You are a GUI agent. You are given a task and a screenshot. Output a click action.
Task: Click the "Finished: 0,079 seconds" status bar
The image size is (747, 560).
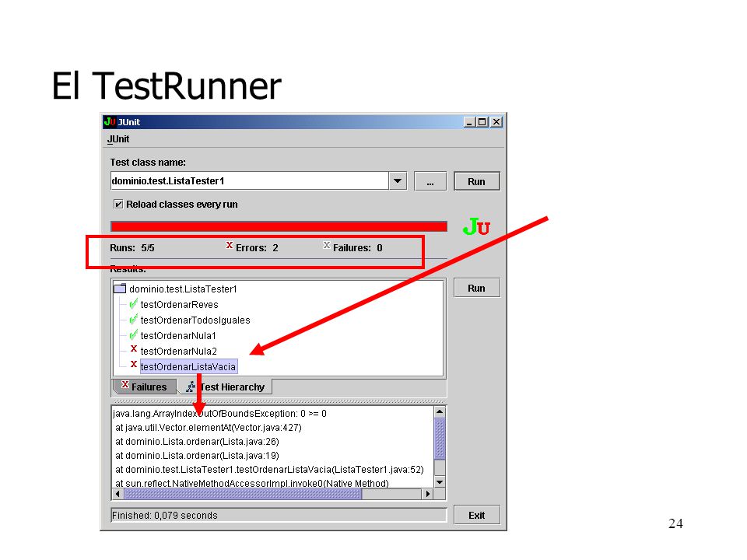[x=279, y=515]
